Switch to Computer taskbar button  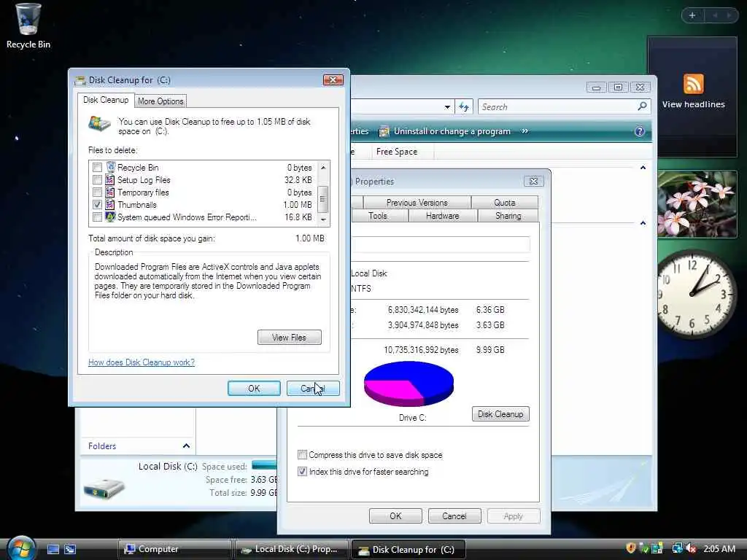pyautogui.click(x=175, y=549)
